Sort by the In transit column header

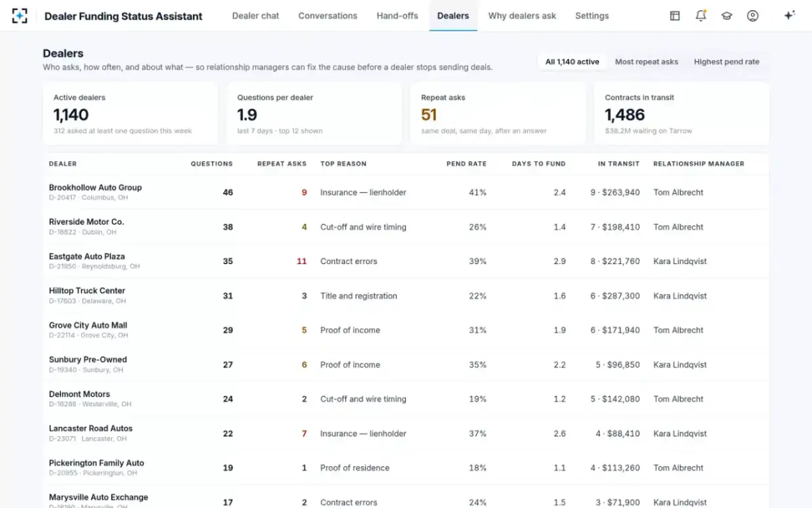point(618,164)
